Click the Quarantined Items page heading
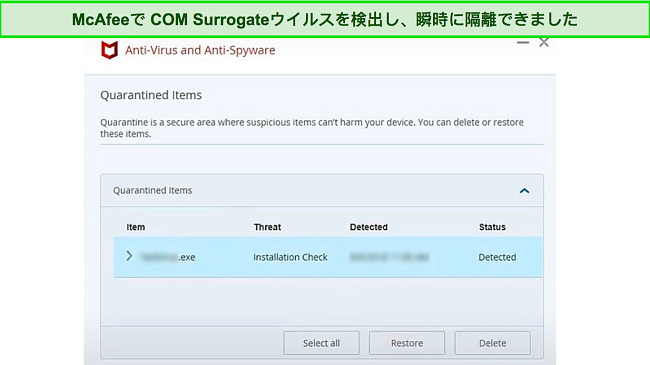Image resolution: width=650 pixels, height=365 pixels. coord(151,95)
